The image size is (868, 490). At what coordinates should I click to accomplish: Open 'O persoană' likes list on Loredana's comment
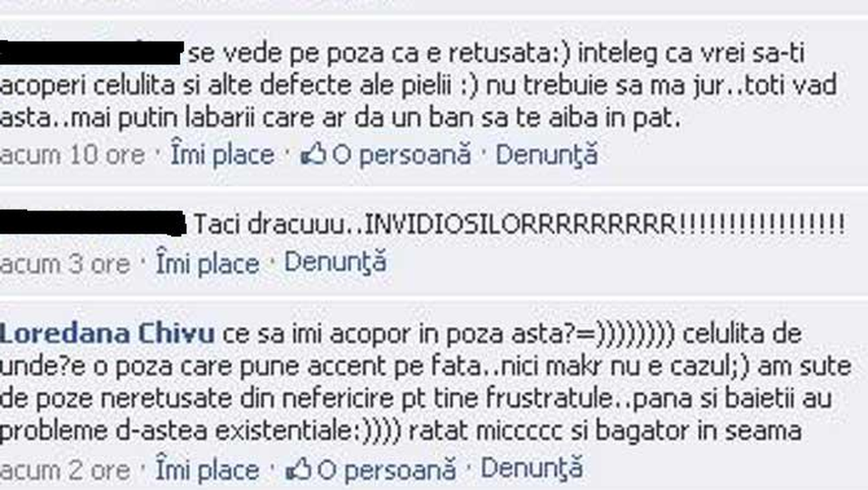point(386,470)
